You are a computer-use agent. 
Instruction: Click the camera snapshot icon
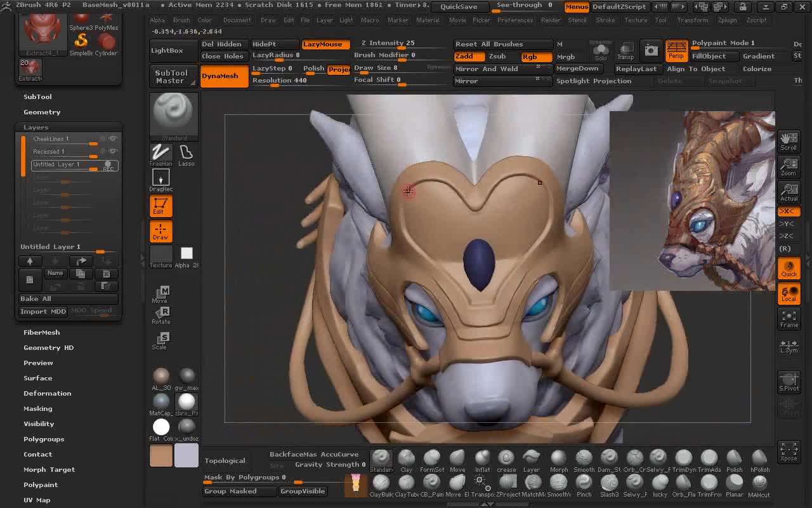(651, 50)
